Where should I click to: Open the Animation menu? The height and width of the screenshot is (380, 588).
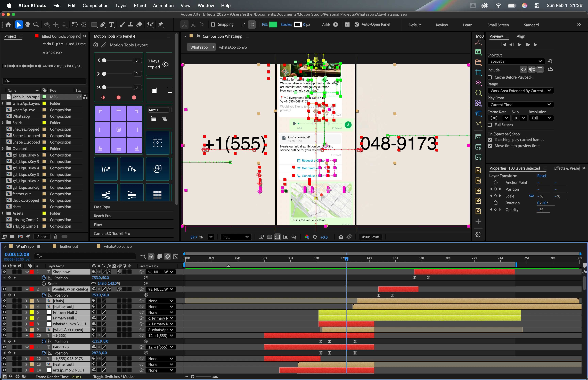click(163, 5)
